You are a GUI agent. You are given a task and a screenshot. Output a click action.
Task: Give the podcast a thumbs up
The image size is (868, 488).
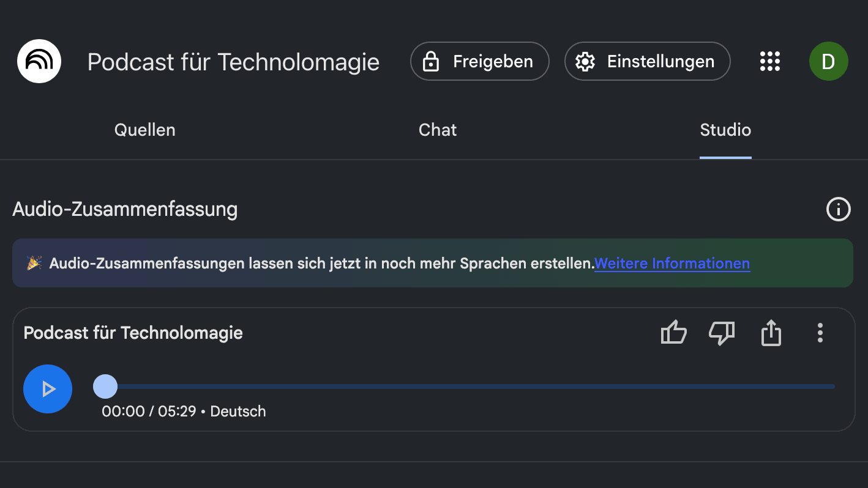point(673,333)
